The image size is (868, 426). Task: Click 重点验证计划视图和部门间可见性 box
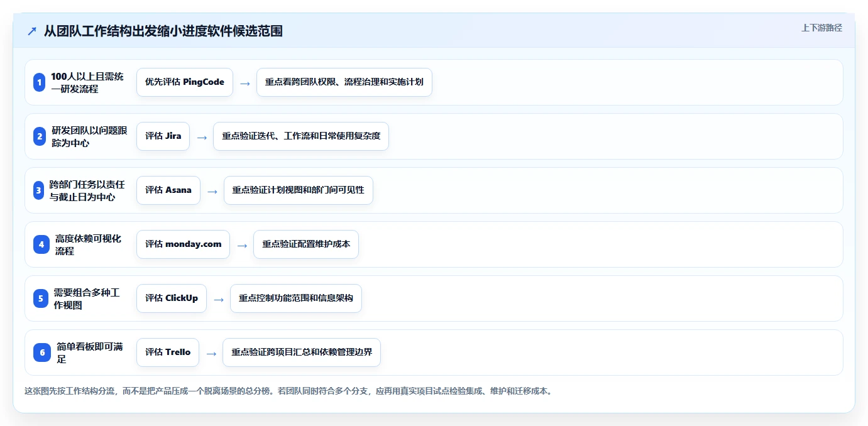coord(299,190)
